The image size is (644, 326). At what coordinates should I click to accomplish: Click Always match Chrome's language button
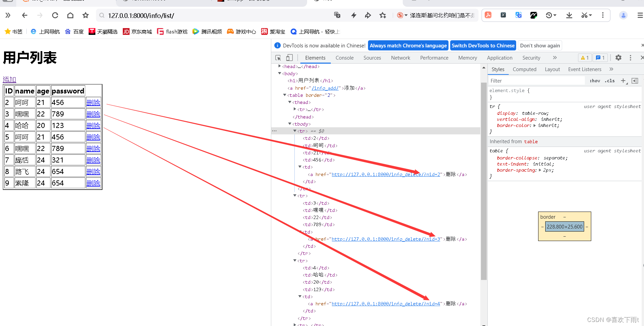[408, 45]
